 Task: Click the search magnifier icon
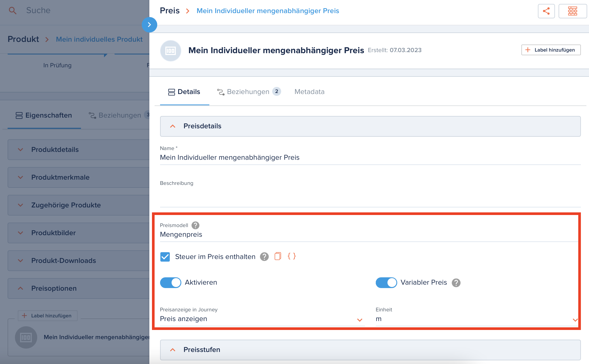coord(13,10)
